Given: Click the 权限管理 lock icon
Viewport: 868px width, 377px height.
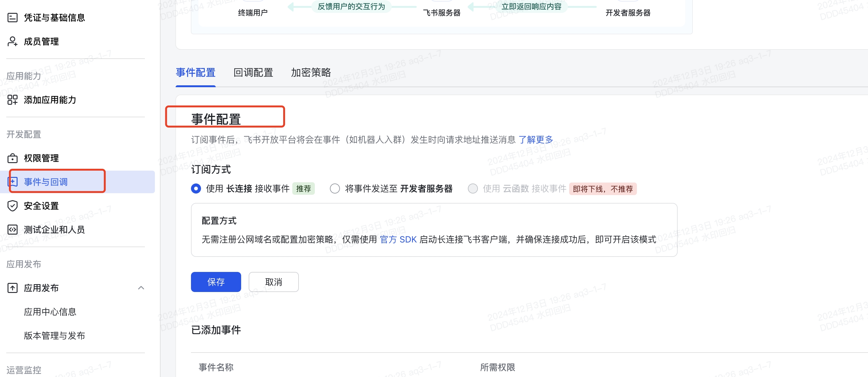Looking at the screenshot, I should pos(13,158).
